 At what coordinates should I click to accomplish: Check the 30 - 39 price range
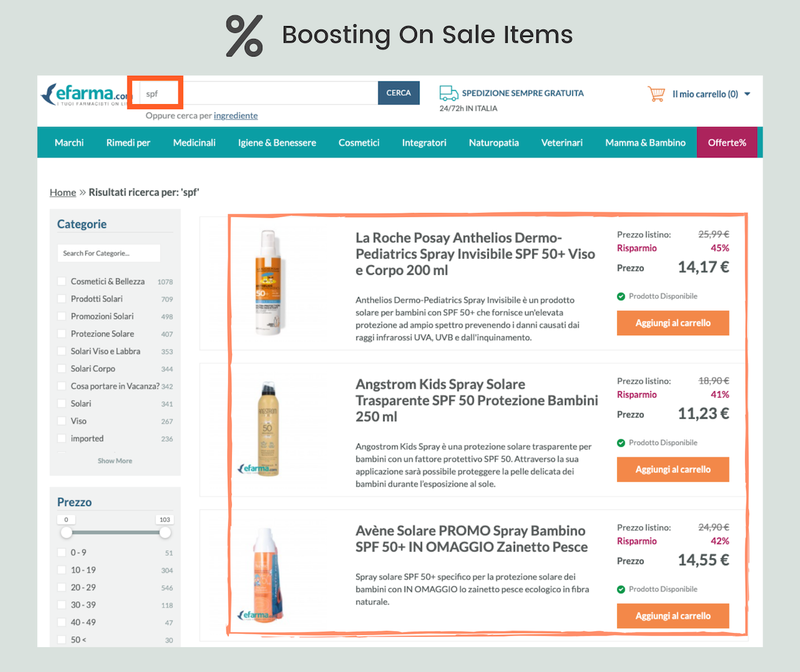pos(62,605)
